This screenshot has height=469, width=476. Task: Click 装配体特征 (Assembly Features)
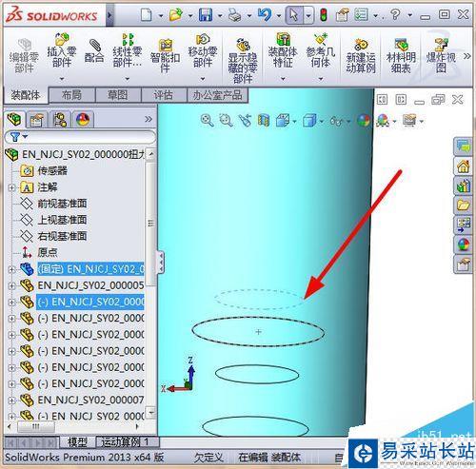[283, 50]
